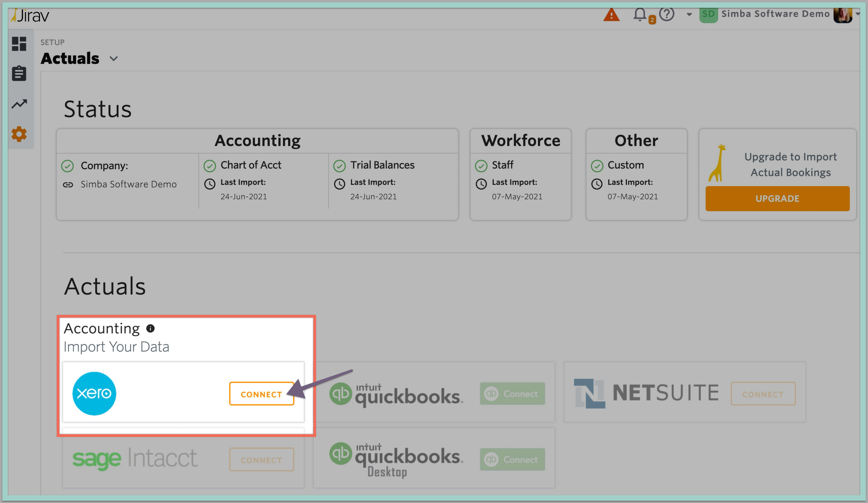Click the Workforce card heading
The image size is (868, 503).
coord(520,140)
